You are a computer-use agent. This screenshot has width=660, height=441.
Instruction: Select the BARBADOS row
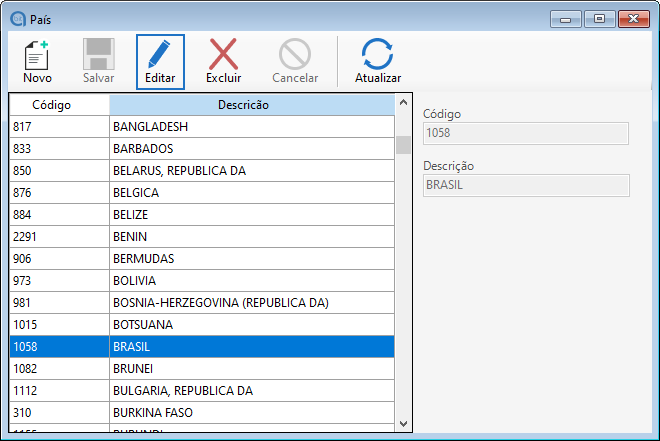(x=202, y=149)
